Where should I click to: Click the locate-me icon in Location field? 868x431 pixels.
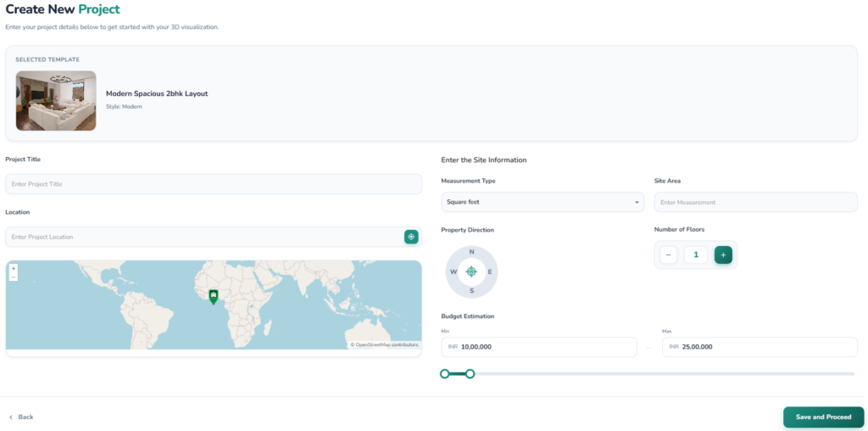pyautogui.click(x=411, y=237)
